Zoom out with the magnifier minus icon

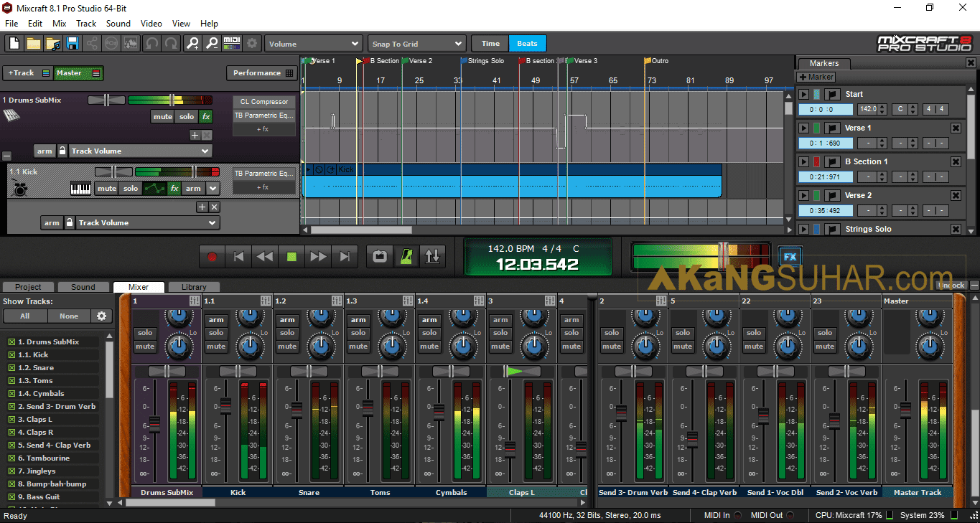click(x=212, y=44)
